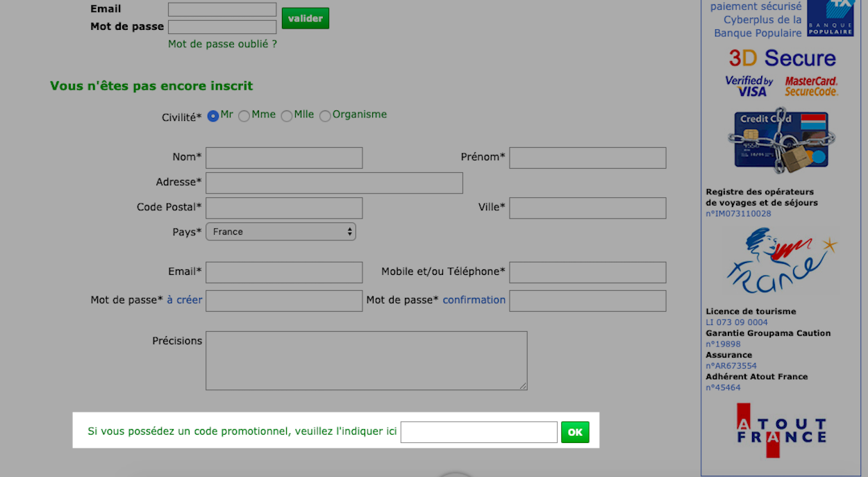
Task: Click the Nom input field
Action: pyautogui.click(x=284, y=158)
